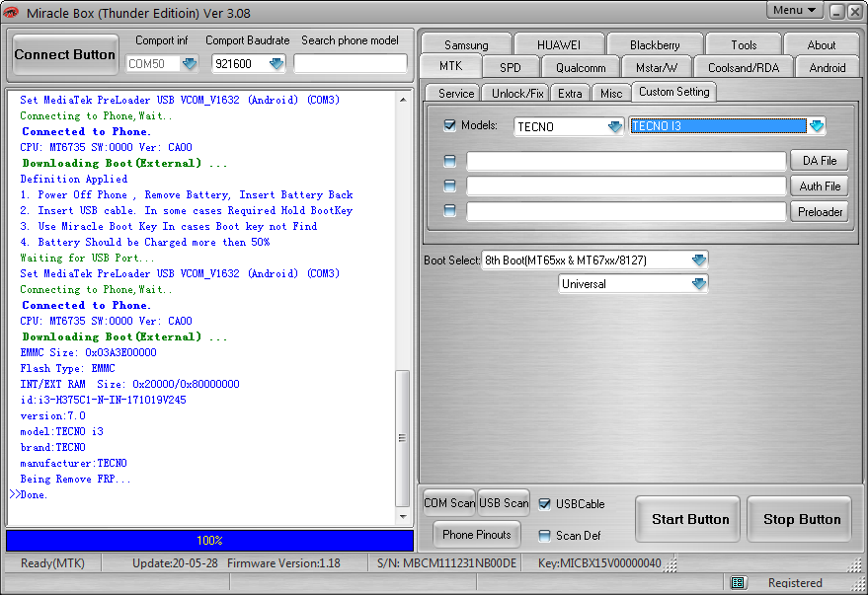The width and height of the screenshot is (868, 595).
Task: Click the Start Button
Action: pos(689,519)
